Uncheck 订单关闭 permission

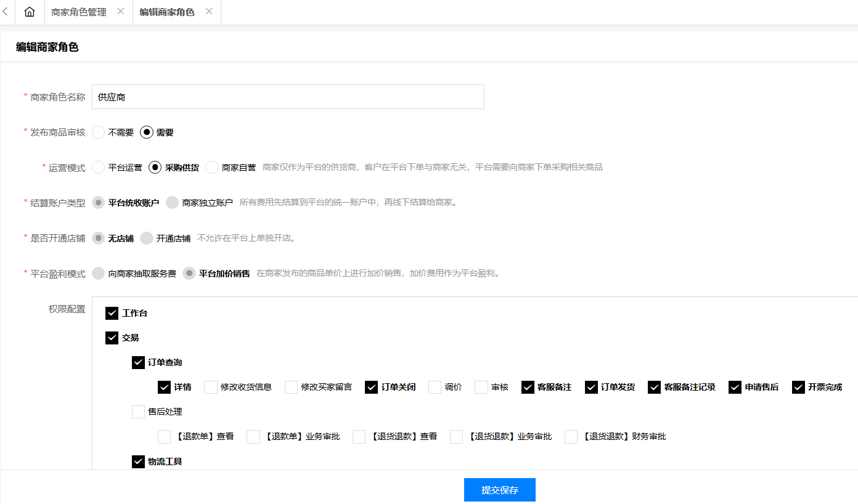coord(371,388)
